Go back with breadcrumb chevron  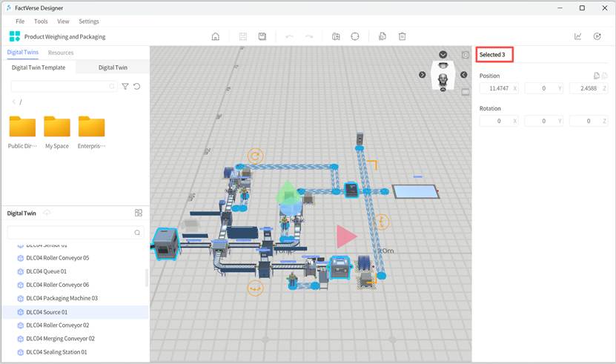[x=14, y=102]
